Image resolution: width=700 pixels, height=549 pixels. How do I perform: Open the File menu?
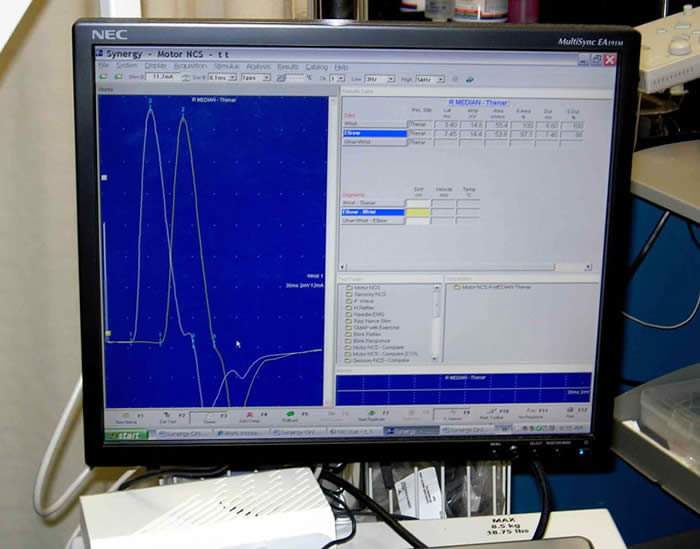pyautogui.click(x=104, y=66)
